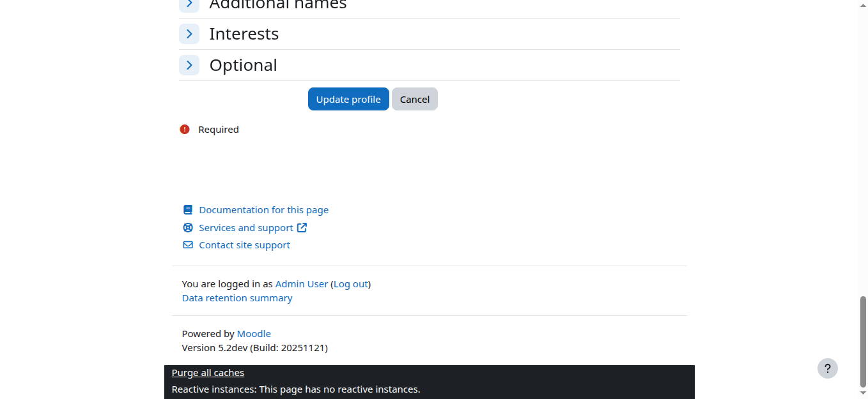Expand the Optional section chevron
Screen dimensions: 868x399
189,65
